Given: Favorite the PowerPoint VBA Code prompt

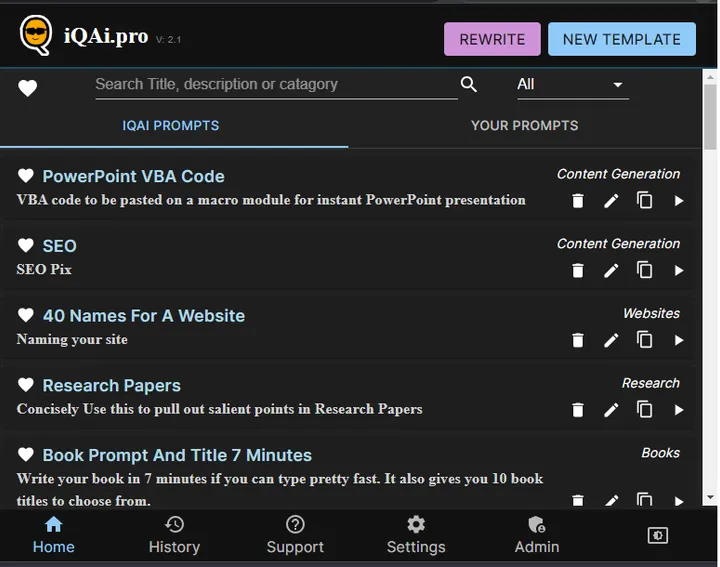Looking at the screenshot, I should tap(26, 176).
